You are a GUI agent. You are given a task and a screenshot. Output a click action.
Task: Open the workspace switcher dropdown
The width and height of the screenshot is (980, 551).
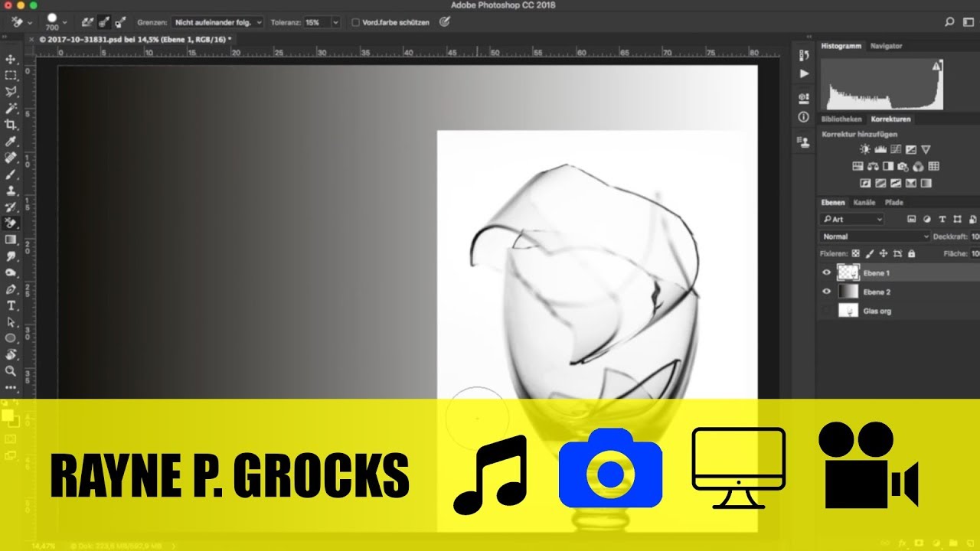[x=969, y=22]
